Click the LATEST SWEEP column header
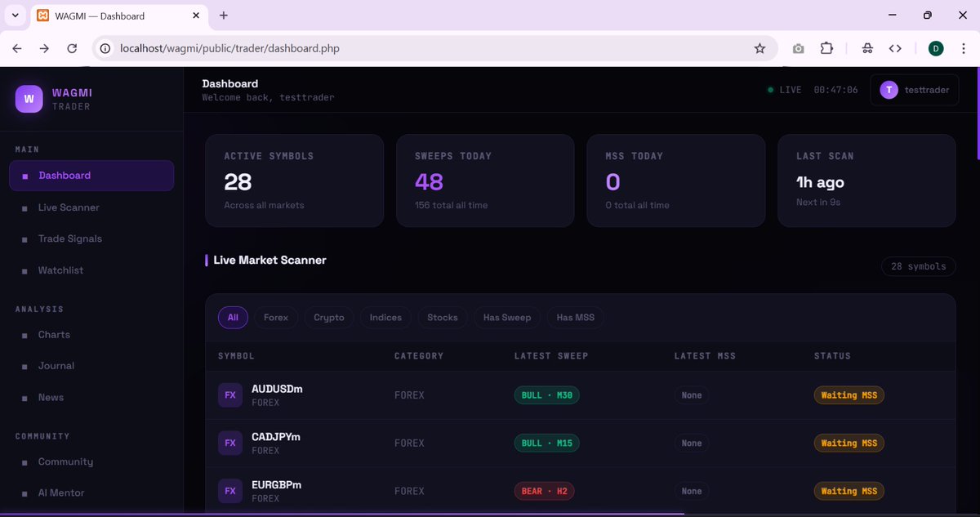Screen dimensions: 980x517 [551, 356]
